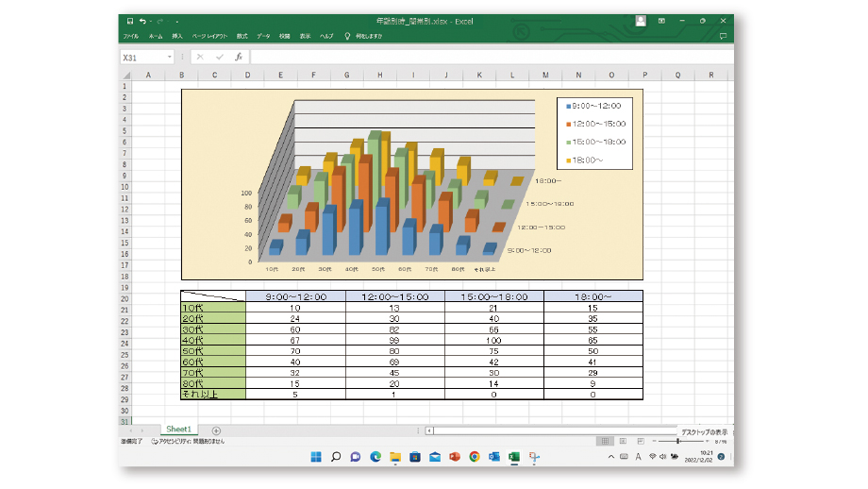Click the green 15:00~18:00 legend entry

coord(595,143)
